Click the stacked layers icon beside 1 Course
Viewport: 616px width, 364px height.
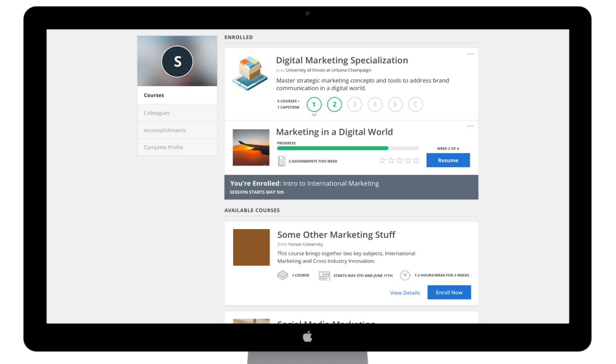click(x=283, y=276)
